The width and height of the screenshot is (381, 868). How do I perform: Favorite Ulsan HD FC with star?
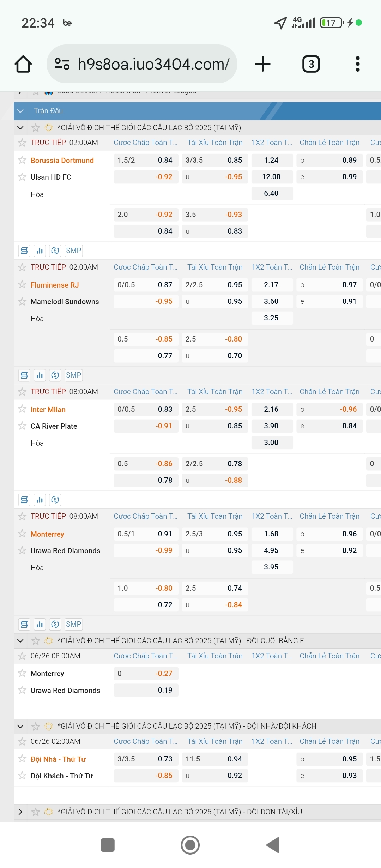(22, 177)
